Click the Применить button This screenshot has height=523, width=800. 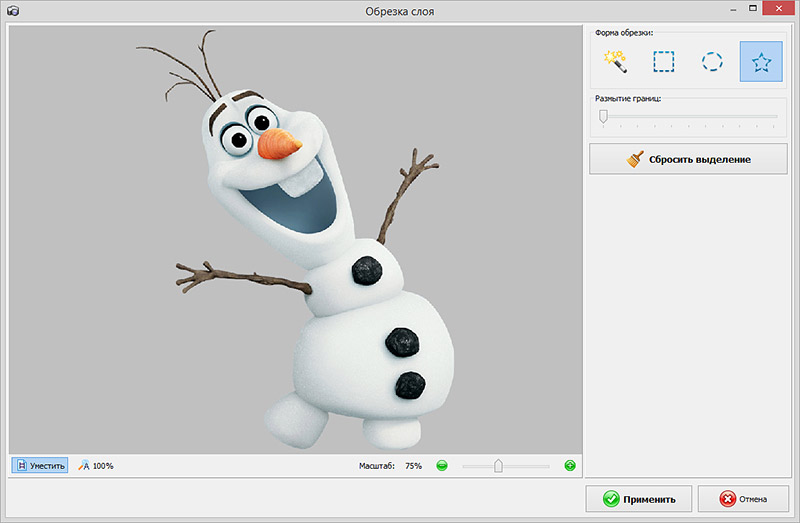click(x=639, y=499)
